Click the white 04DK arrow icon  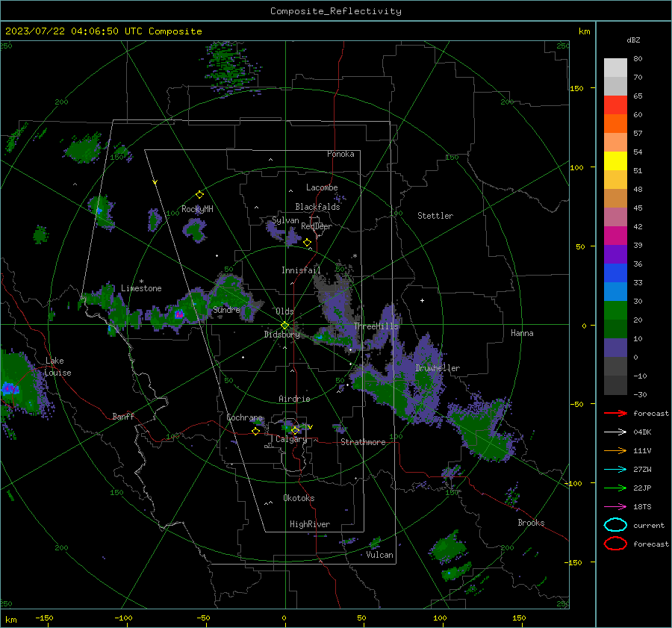[615, 432]
